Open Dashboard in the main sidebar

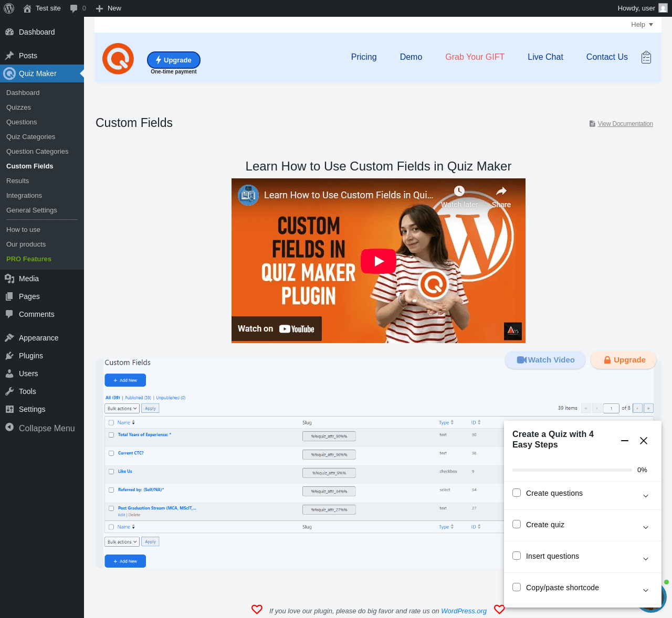click(42, 32)
